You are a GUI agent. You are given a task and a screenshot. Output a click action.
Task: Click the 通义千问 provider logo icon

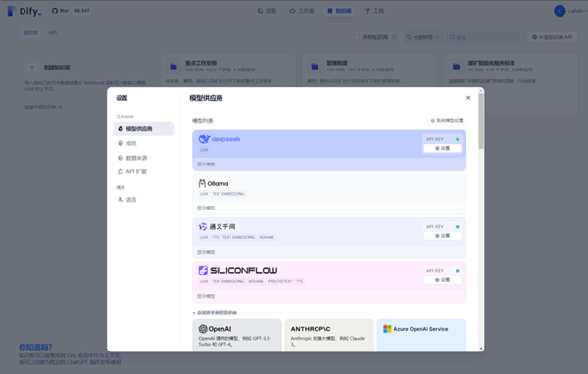tap(203, 227)
